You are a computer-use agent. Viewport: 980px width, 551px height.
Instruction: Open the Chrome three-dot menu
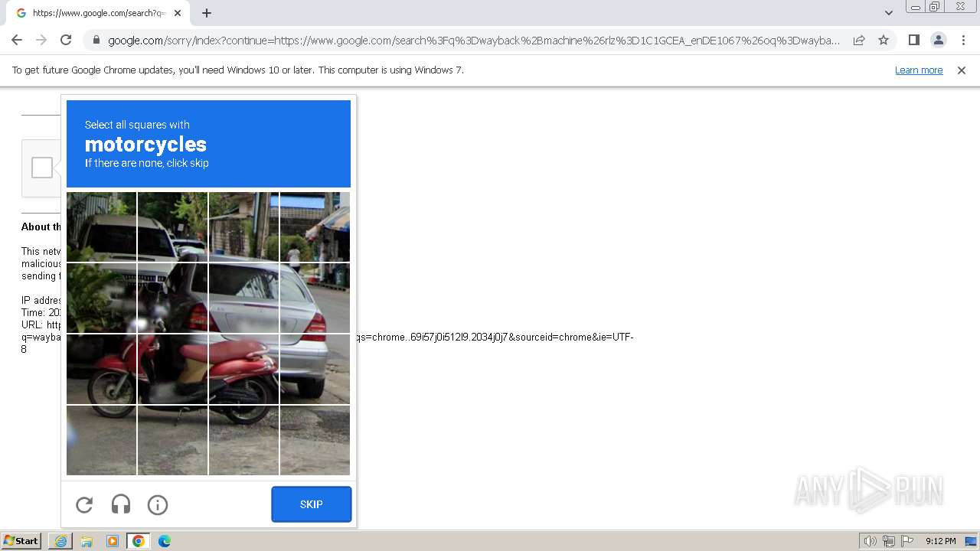click(963, 40)
